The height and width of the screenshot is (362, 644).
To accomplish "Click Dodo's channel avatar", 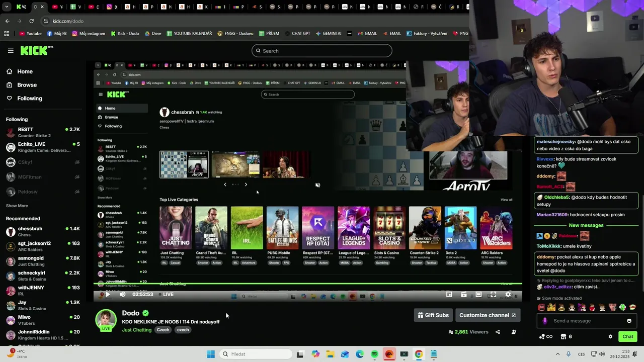I will tap(106, 320).
